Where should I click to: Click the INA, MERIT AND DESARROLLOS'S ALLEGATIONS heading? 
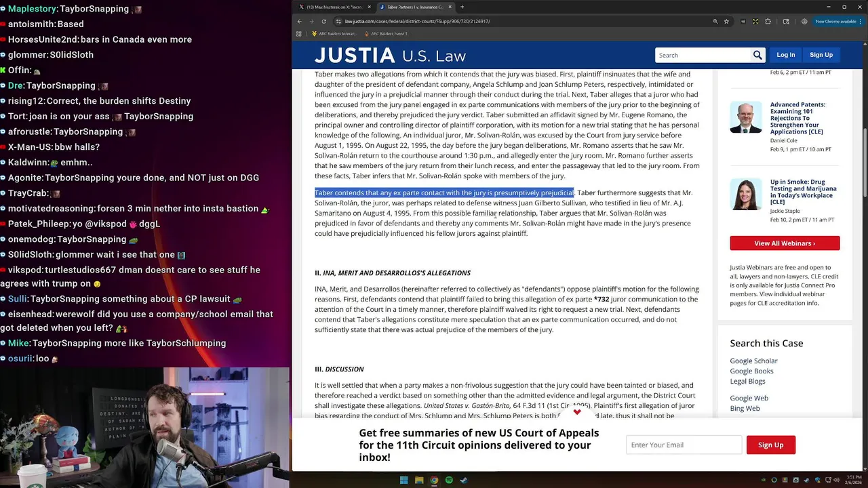pyautogui.click(x=393, y=272)
